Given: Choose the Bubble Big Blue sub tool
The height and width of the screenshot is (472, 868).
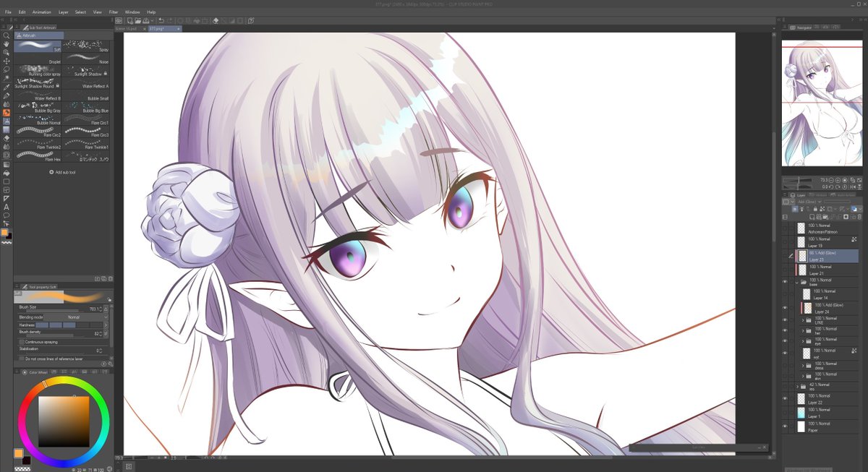Looking at the screenshot, I should click(x=86, y=108).
